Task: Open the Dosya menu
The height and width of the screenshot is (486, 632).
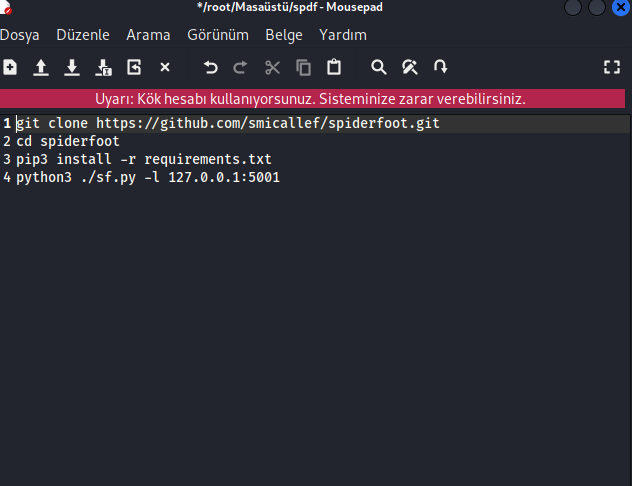Action: click(21, 35)
